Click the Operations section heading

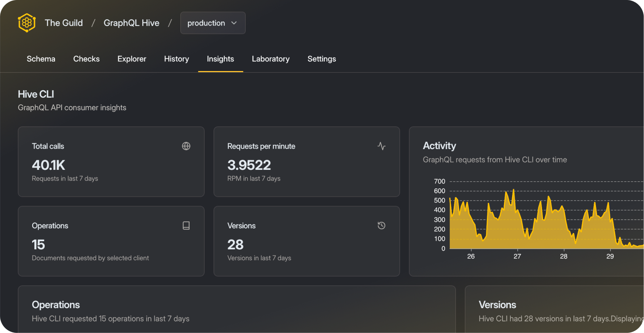click(56, 305)
